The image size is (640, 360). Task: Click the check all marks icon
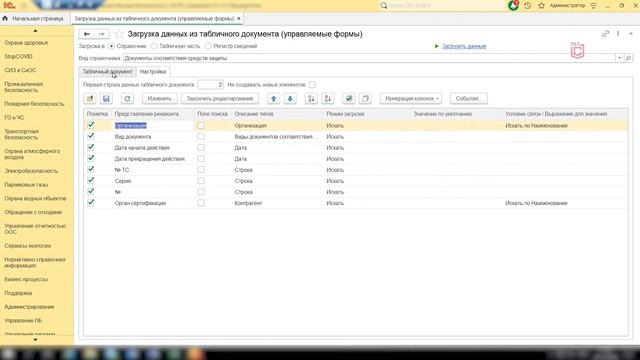point(349,98)
